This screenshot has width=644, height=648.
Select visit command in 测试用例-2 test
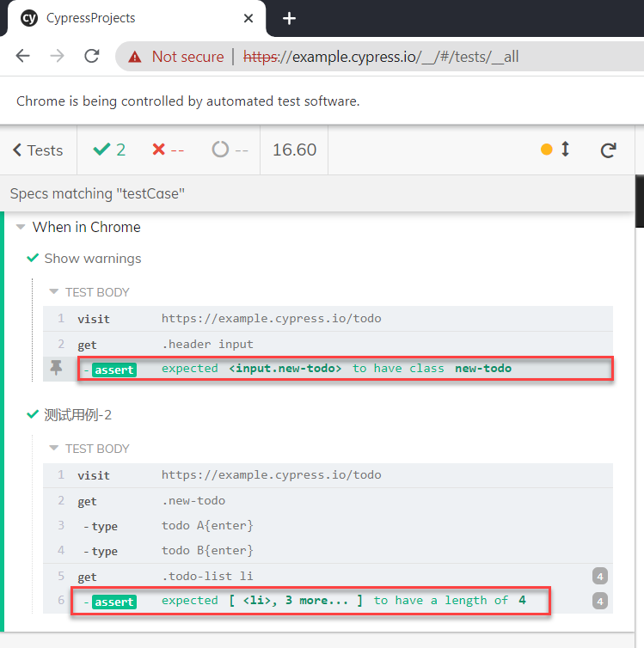click(328, 475)
